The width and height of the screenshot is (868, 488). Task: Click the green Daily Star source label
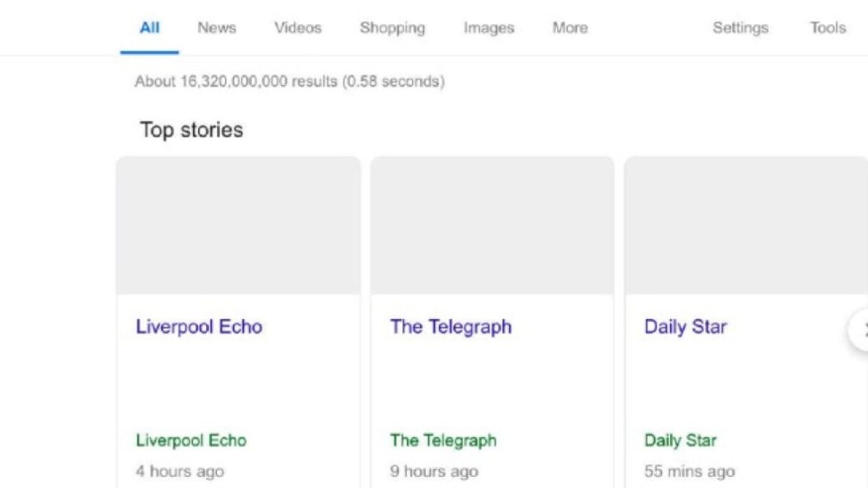681,440
